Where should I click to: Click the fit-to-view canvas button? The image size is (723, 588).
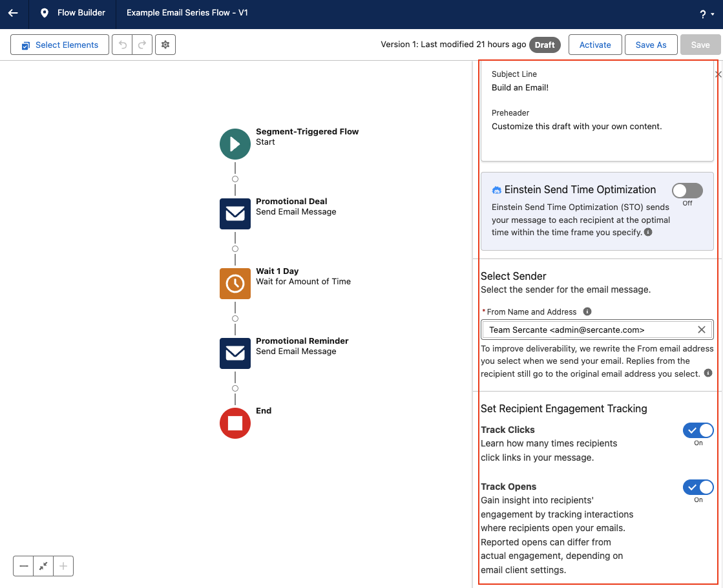(x=43, y=566)
